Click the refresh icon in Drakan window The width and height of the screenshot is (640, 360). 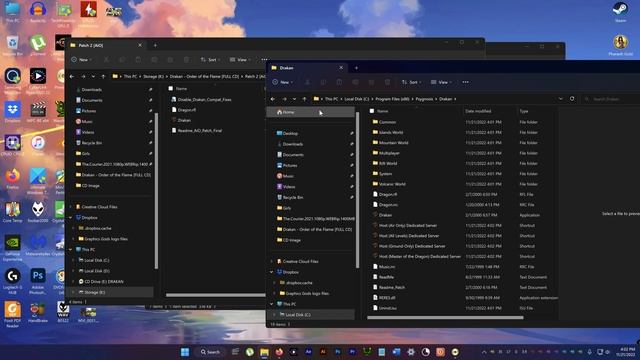coord(572,99)
